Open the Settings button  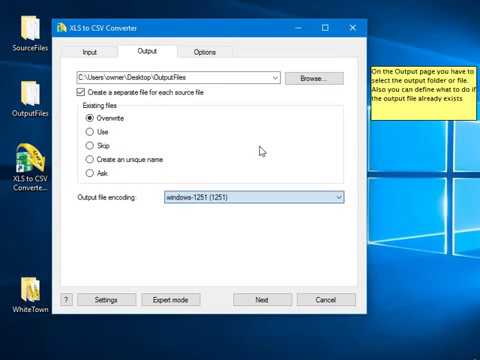pos(106,300)
